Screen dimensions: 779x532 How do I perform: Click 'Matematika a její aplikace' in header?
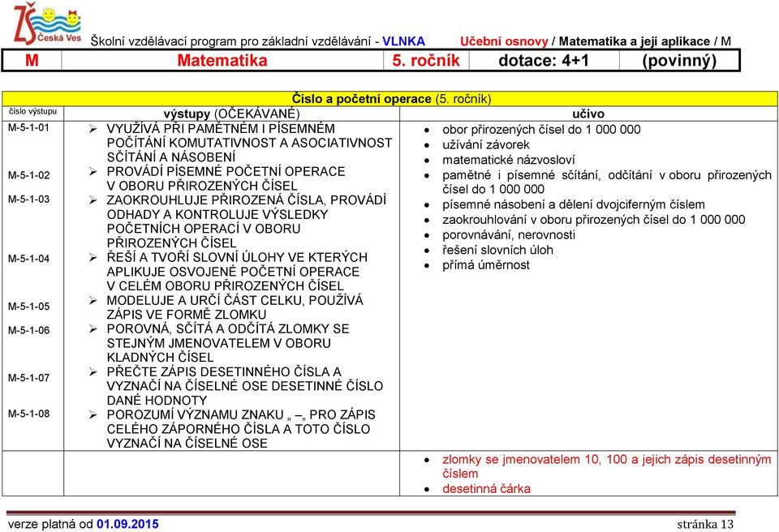(634, 41)
